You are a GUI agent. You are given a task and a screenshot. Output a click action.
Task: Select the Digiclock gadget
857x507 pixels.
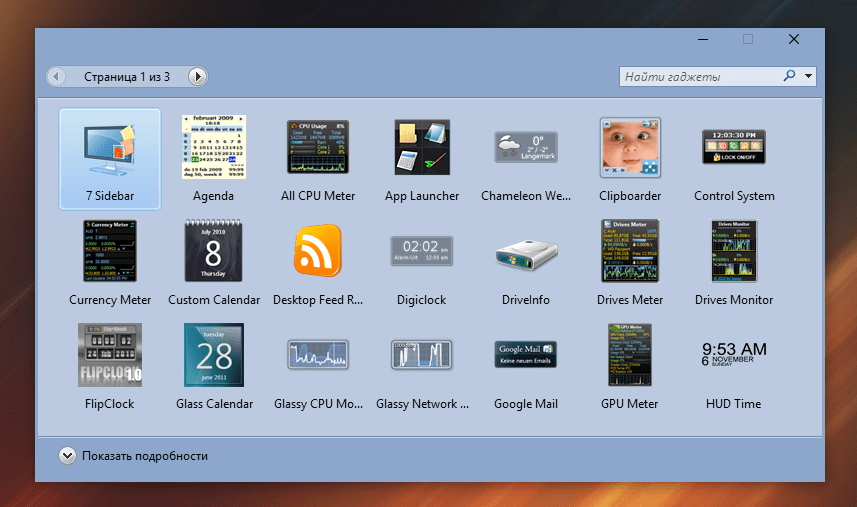(422, 251)
